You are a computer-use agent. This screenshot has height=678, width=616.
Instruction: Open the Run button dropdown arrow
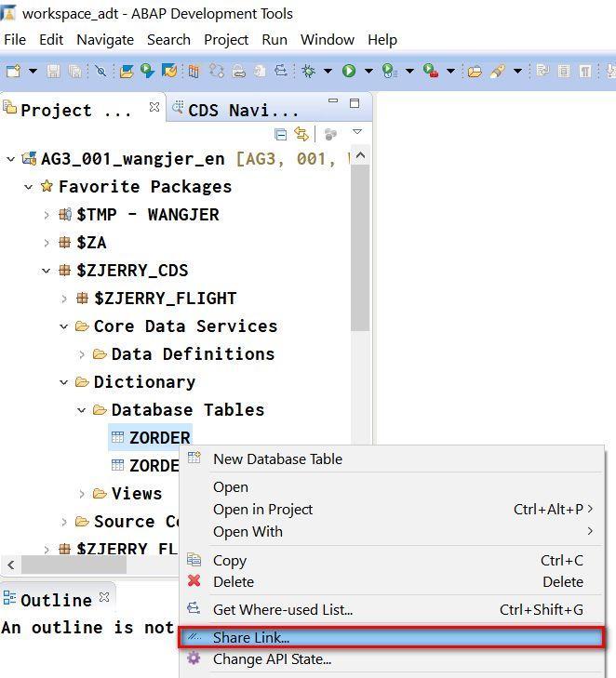(x=369, y=71)
